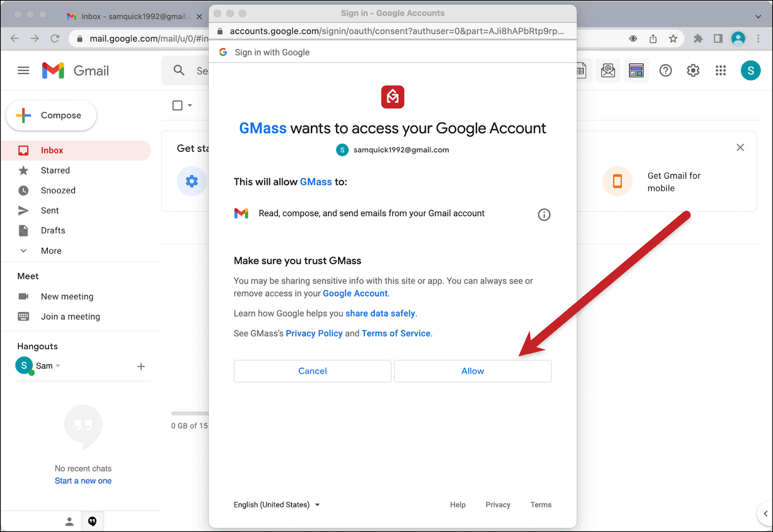The width and height of the screenshot is (773, 532).
Task: Click the search magnifier icon in Gmail
Action: (179, 70)
